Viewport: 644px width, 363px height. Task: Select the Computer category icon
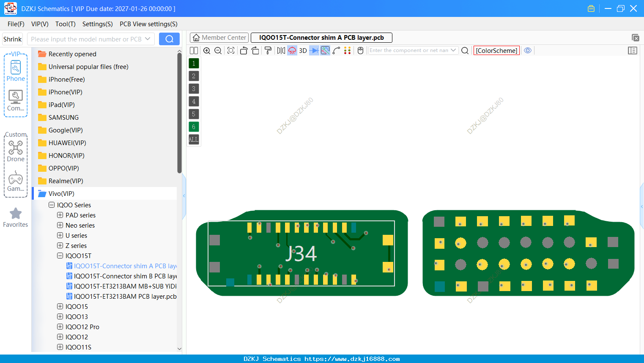pos(16,101)
